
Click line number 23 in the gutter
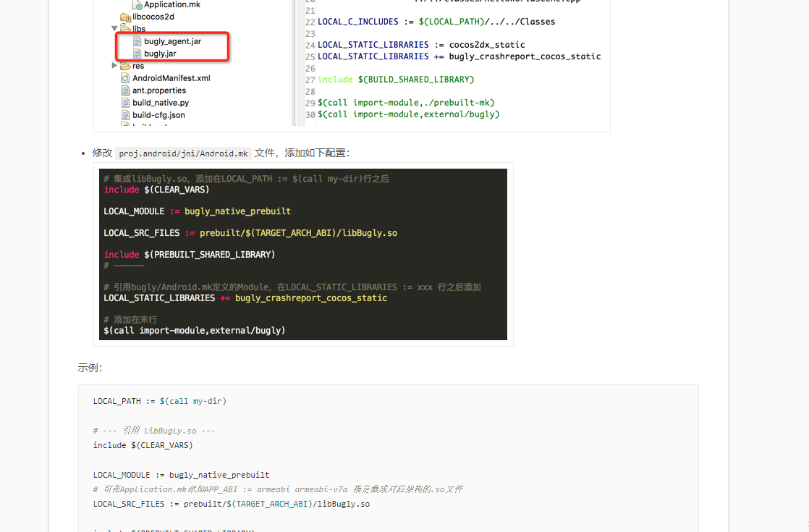tap(310, 34)
